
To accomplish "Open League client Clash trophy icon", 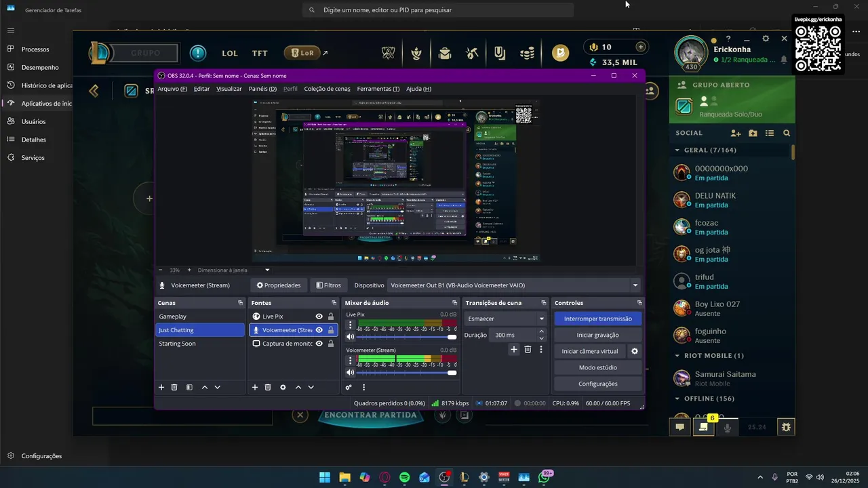I will coord(415,52).
